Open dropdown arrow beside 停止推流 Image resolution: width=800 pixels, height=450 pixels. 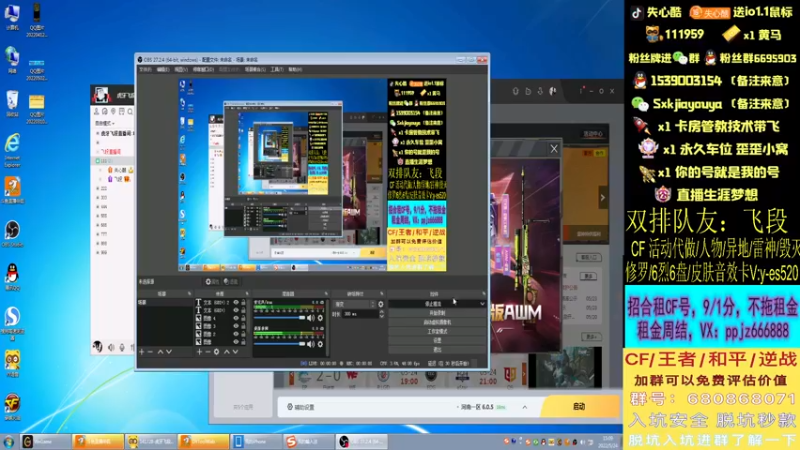482,304
